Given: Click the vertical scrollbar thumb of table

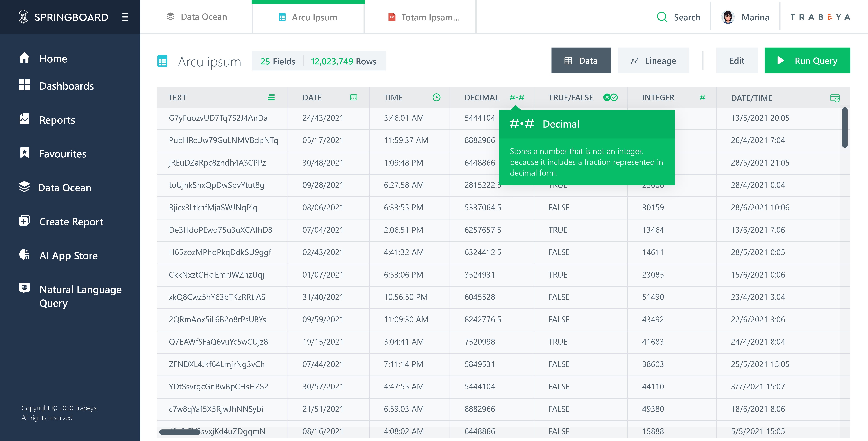Looking at the screenshot, I should pyautogui.click(x=845, y=127).
